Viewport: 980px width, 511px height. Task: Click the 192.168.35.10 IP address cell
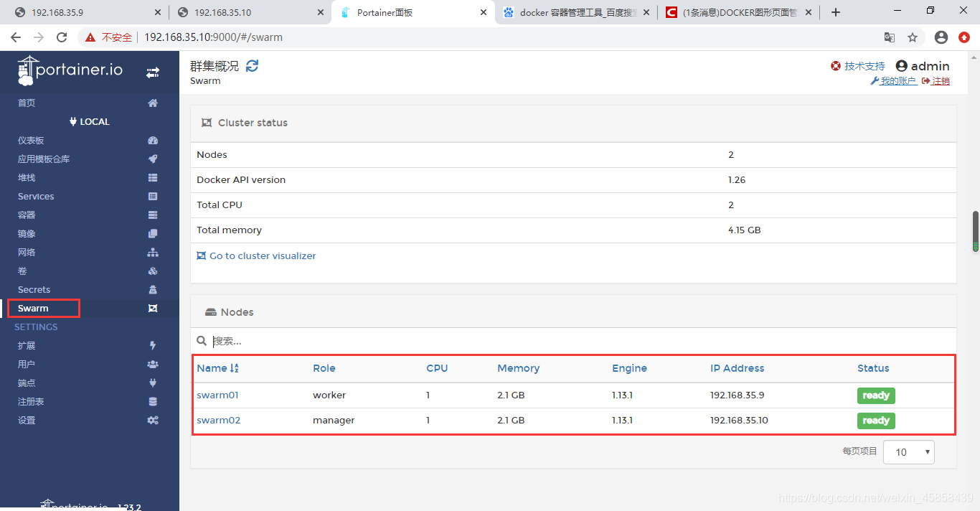pos(739,421)
